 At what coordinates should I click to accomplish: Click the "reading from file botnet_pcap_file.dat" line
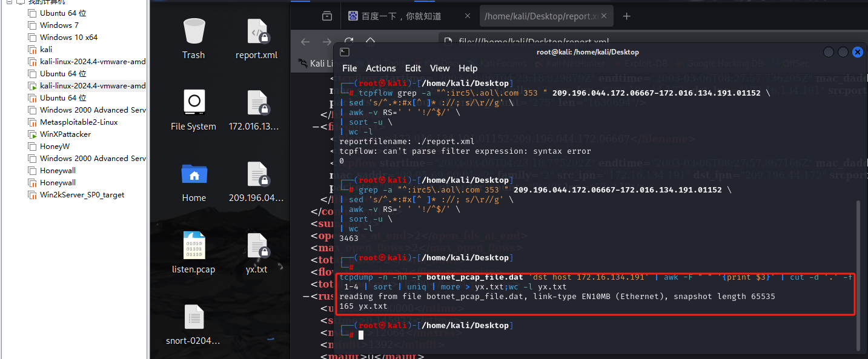click(557, 296)
